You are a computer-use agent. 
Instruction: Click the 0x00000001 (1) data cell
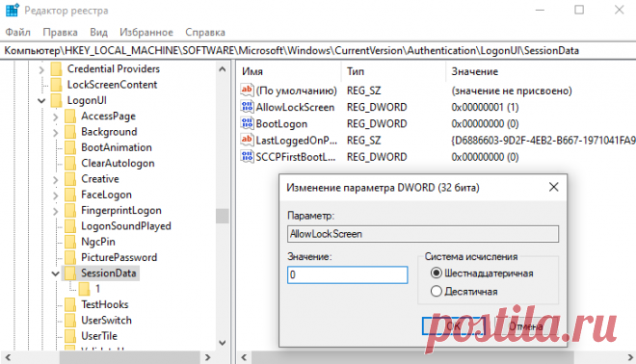(x=485, y=107)
